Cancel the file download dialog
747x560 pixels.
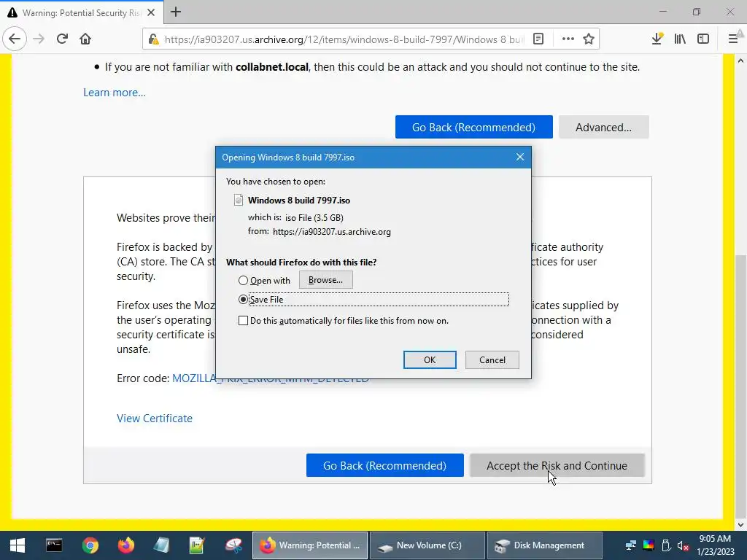coord(492,360)
